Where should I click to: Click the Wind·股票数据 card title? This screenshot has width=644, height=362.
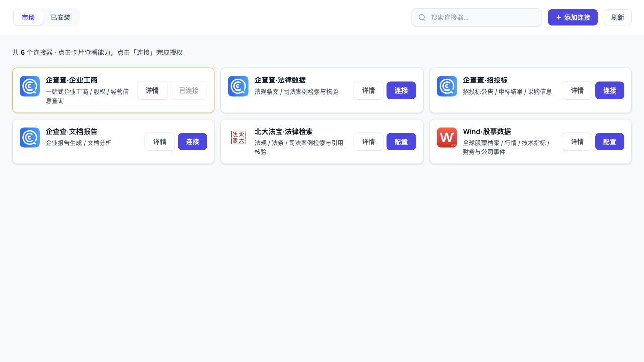pos(487,132)
